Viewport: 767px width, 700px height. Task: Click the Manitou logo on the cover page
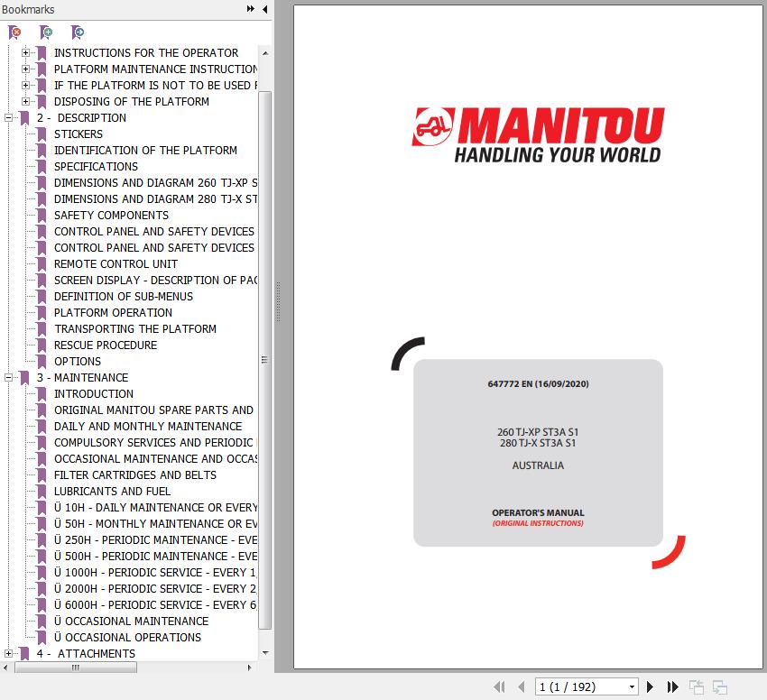coord(538,135)
